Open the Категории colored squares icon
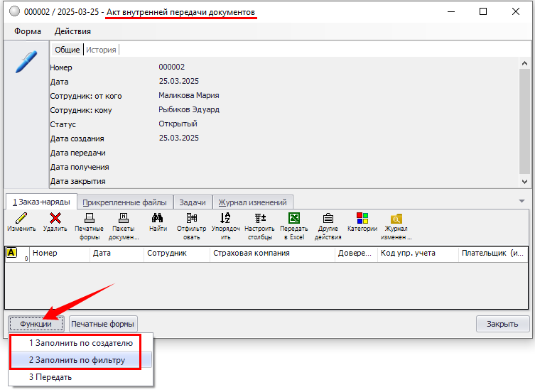Screen dimensions: 535x392 (x=362, y=219)
